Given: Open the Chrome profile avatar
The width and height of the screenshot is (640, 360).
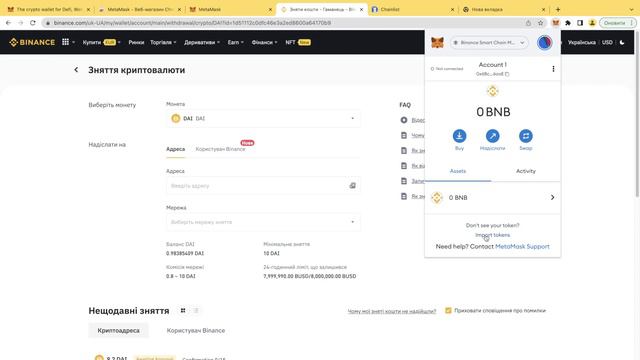Looking at the screenshot, I should [592, 23].
